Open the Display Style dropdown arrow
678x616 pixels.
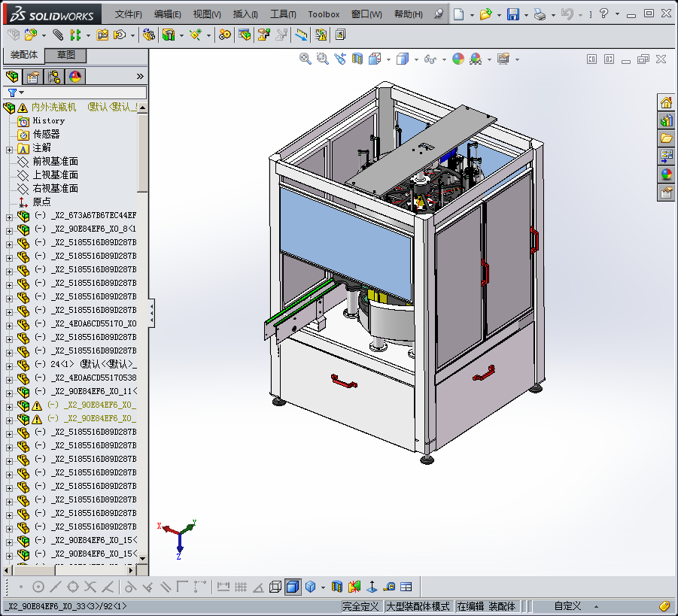coord(416,59)
